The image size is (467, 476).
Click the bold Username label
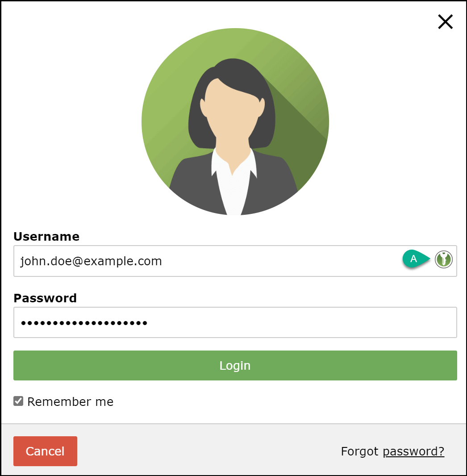pos(46,237)
